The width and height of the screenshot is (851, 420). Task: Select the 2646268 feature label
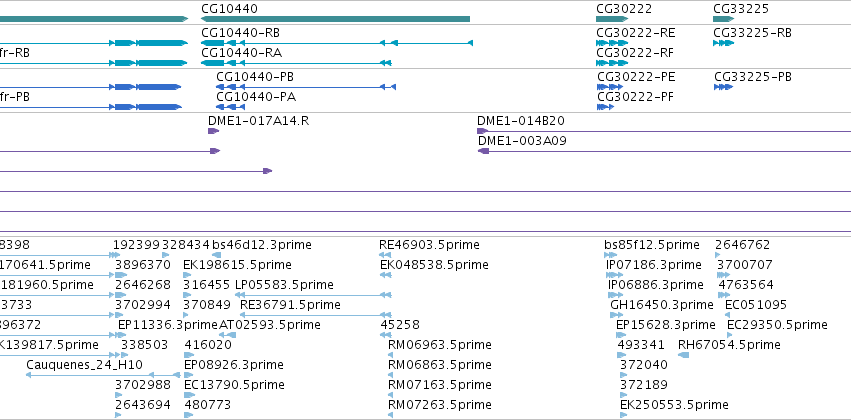(143, 285)
